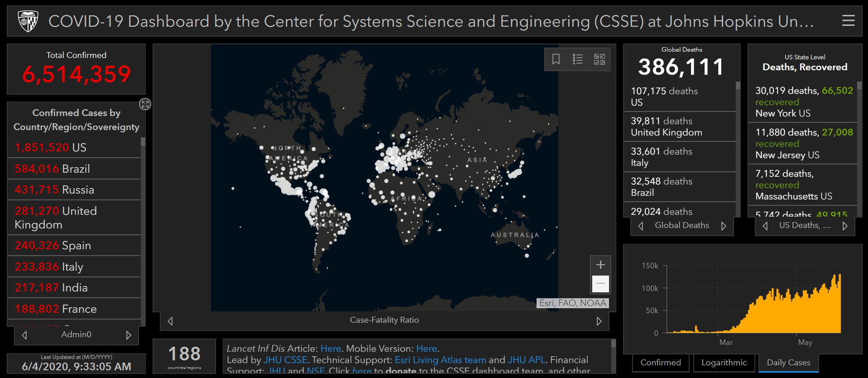Screen dimensions: 868x378
Task: Click the Massachusetts US deaths entry
Action: point(802,185)
